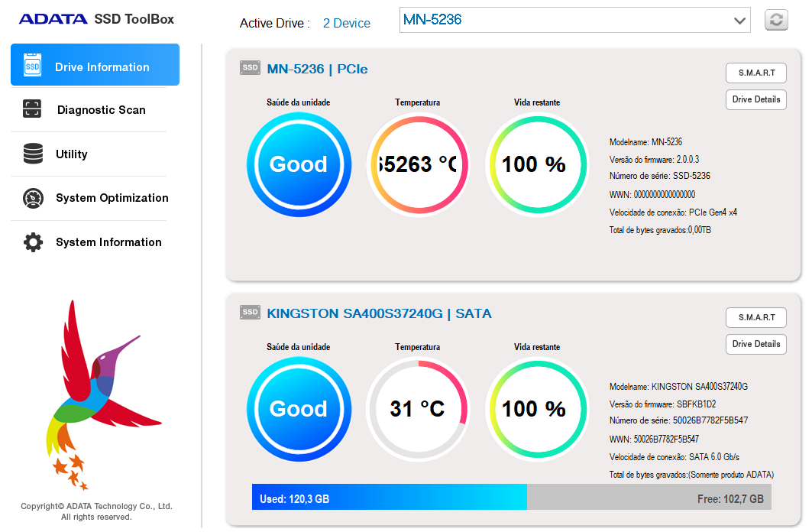Viewport: 812px width, 532px height.
Task: Click the KINGSTON SA400S37240G | SATA title
Action: pyautogui.click(x=379, y=313)
